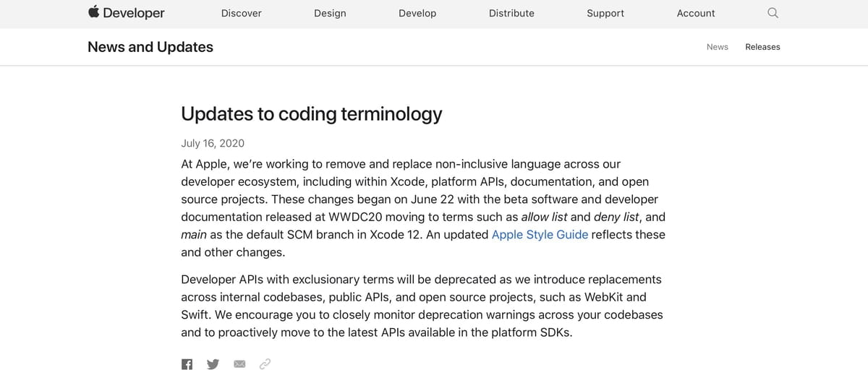Click the paragraph about deprecated Developer APIs
The image size is (868, 388).
[422, 306]
